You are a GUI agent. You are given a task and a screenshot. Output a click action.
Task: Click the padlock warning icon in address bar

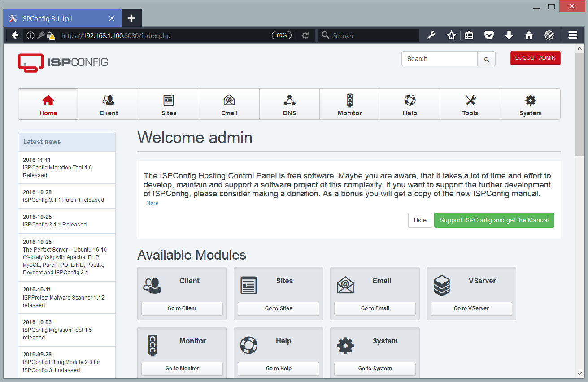click(51, 35)
